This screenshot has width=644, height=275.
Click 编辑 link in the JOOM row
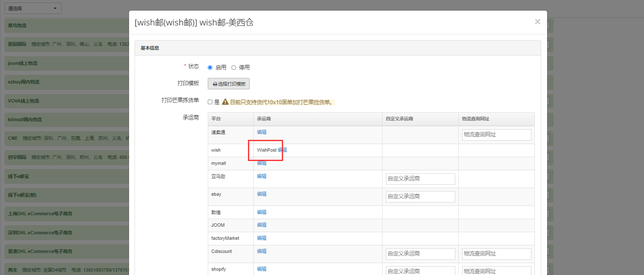[x=261, y=225]
